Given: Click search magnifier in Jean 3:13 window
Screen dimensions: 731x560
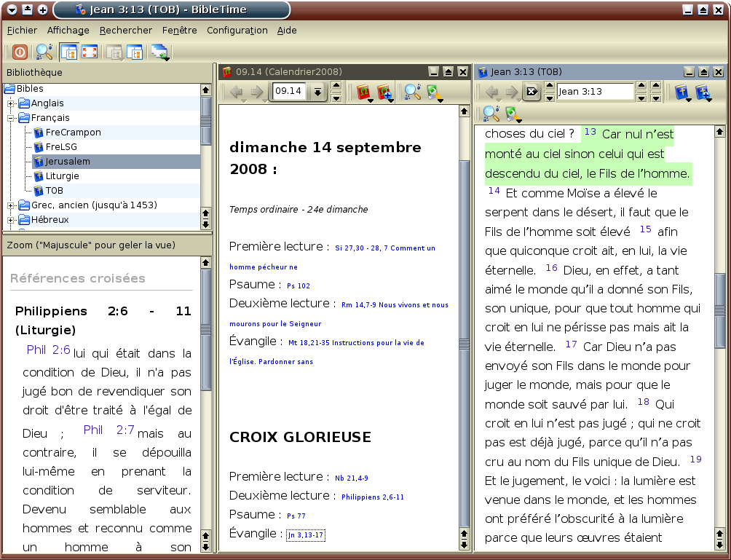Looking at the screenshot, I should 491,114.
